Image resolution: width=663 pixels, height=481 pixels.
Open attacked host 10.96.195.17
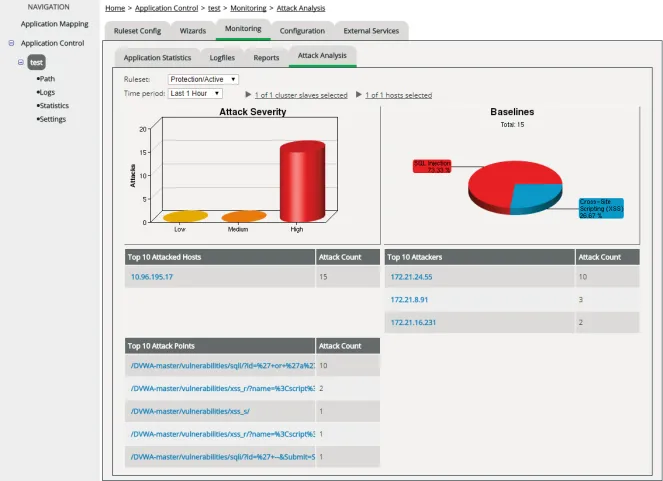(x=152, y=277)
